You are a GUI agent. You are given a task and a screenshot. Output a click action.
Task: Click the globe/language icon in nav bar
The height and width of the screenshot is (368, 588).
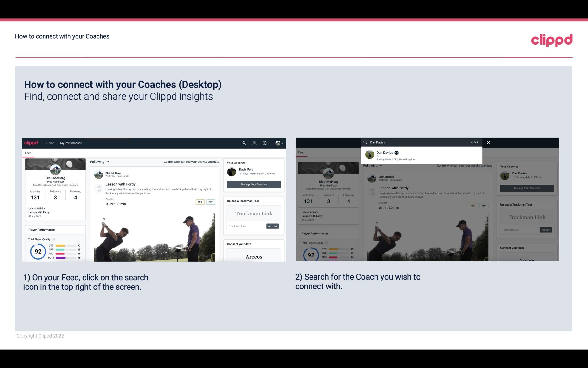(278, 143)
